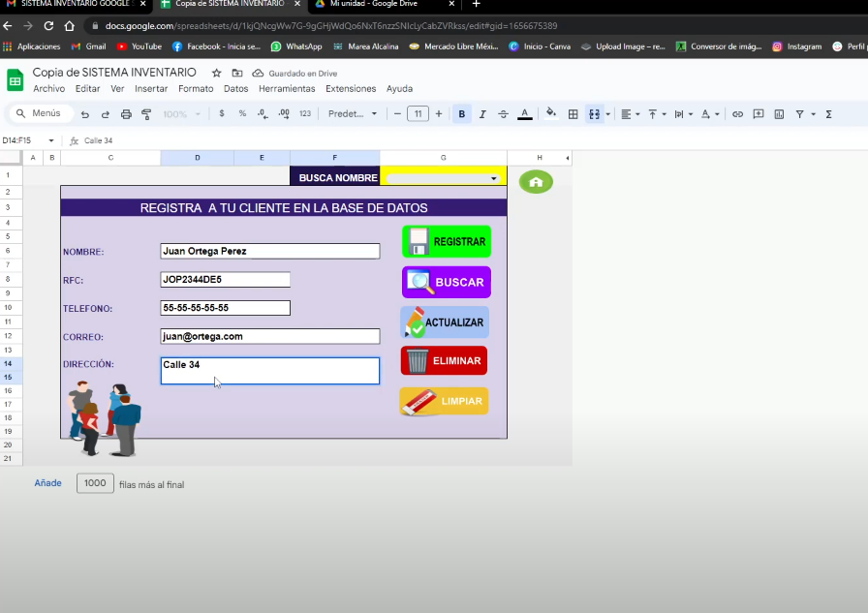
Task: Click the insert chart icon
Action: pos(779,114)
